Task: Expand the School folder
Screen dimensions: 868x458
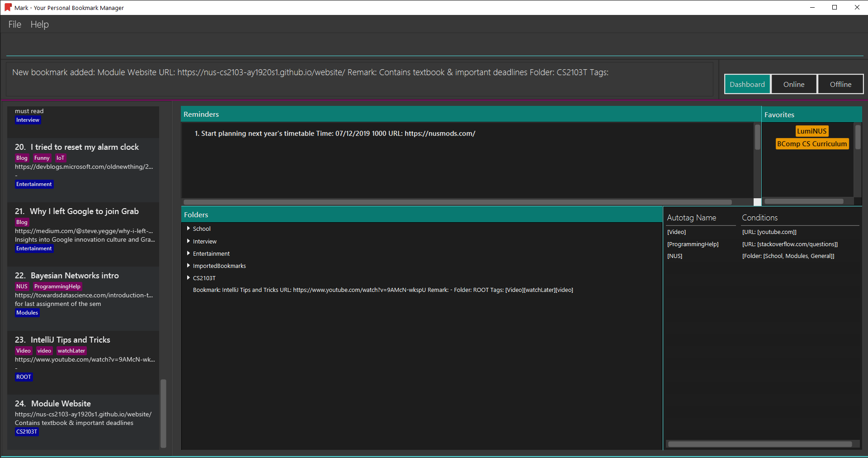Action: 189,229
